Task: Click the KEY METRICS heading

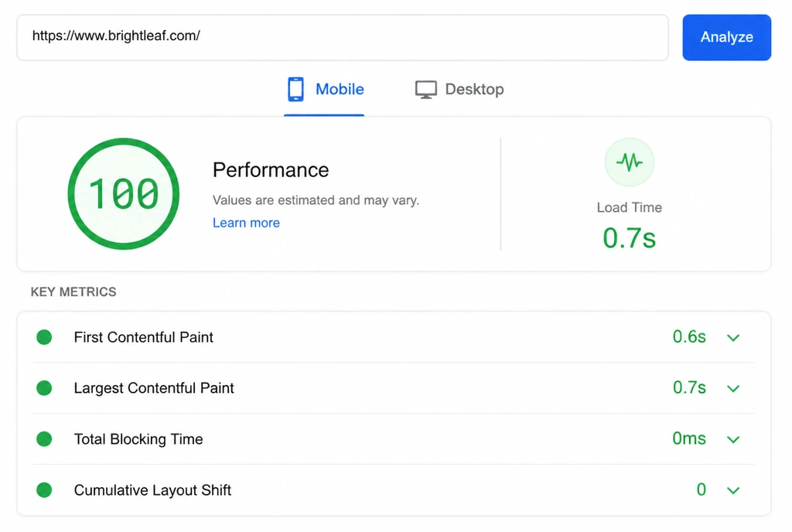Action: pos(73,292)
